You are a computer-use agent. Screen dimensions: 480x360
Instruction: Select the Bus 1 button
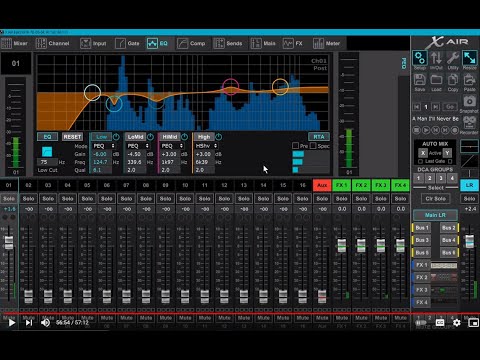422,228
